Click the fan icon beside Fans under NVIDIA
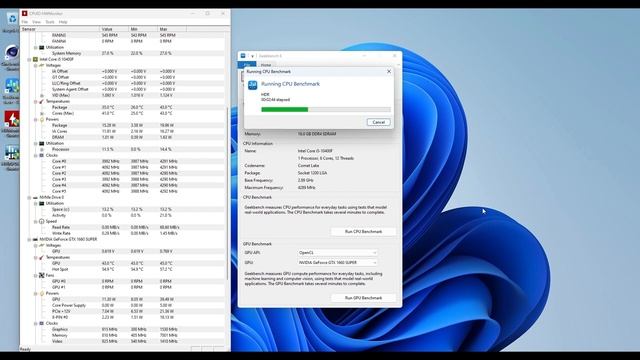 41,276
